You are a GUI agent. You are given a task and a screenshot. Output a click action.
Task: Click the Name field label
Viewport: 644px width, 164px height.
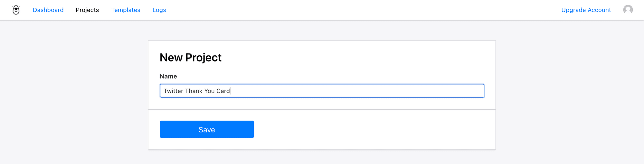[x=168, y=76]
